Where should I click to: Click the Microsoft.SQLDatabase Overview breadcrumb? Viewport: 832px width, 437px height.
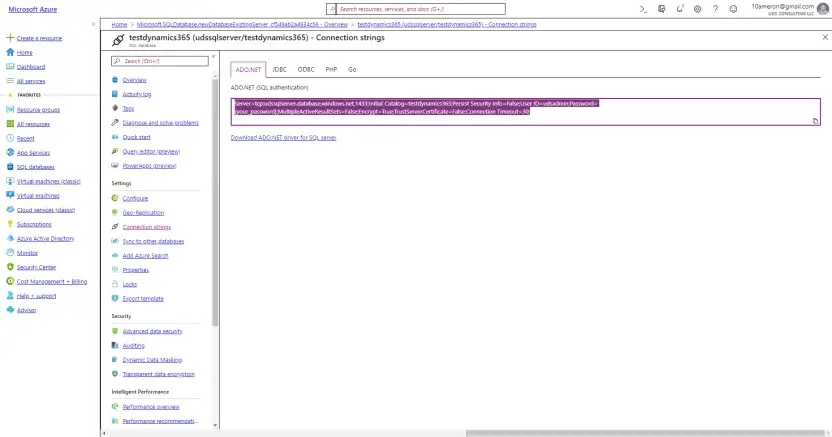click(242, 24)
